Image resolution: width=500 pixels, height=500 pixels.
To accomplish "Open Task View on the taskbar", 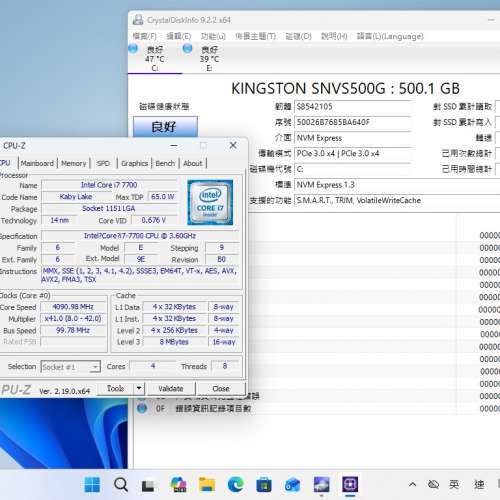I will (x=148, y=485).
